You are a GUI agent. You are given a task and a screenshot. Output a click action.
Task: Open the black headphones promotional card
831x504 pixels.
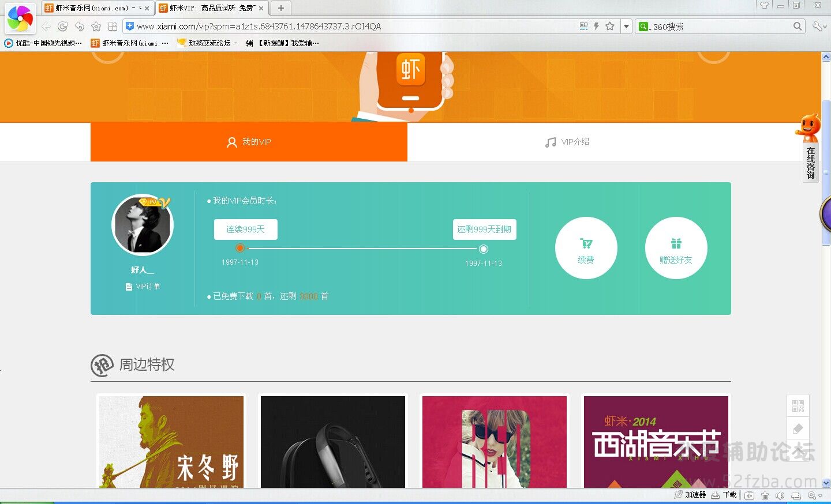pos(333,442)
